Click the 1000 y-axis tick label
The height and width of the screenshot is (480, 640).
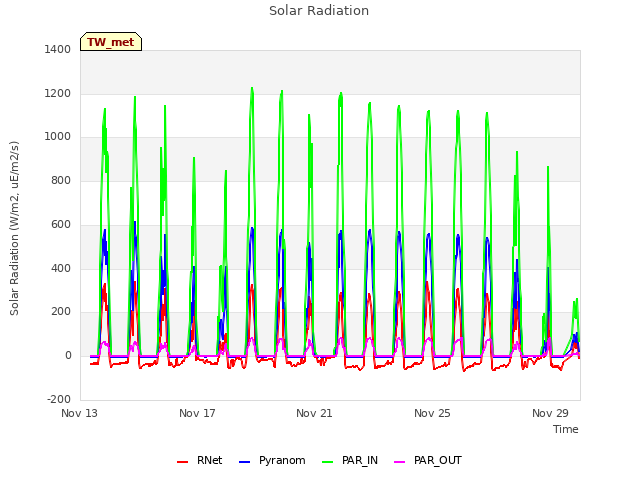[x=58, y=136]
